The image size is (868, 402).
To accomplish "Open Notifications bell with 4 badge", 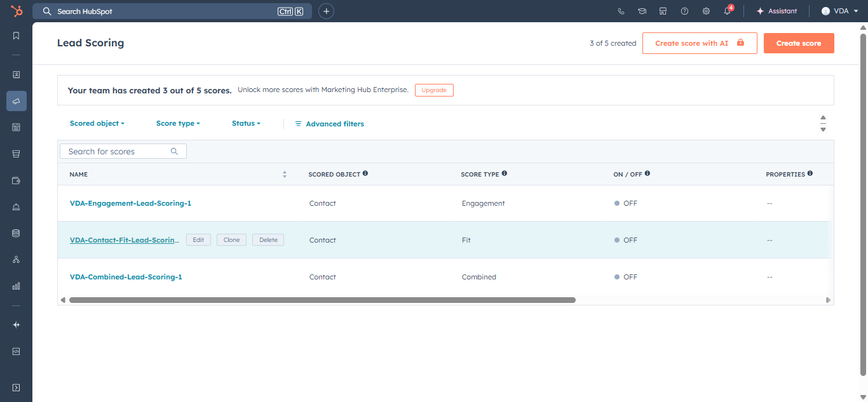I will (728, 11).
